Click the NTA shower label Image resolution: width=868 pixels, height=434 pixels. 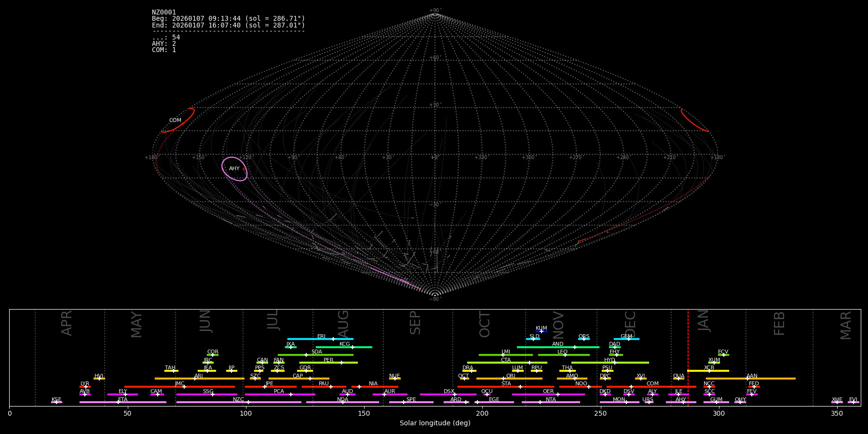tap(551, 400)
